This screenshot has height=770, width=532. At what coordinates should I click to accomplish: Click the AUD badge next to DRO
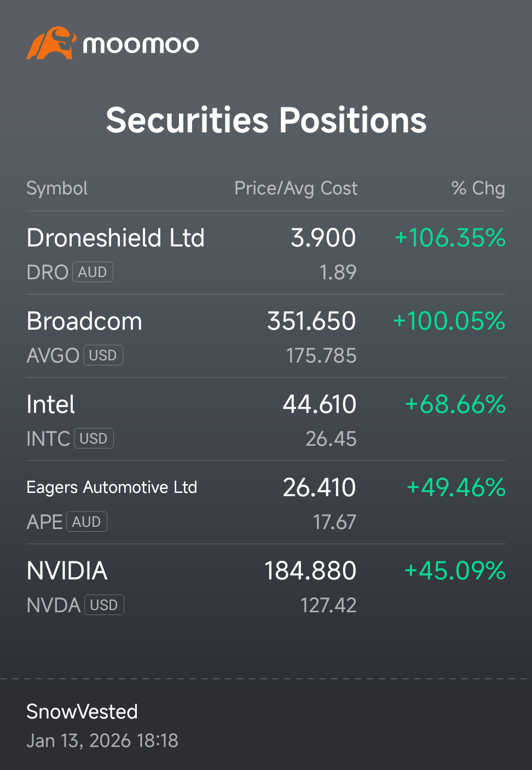click(x=92, y=272)
